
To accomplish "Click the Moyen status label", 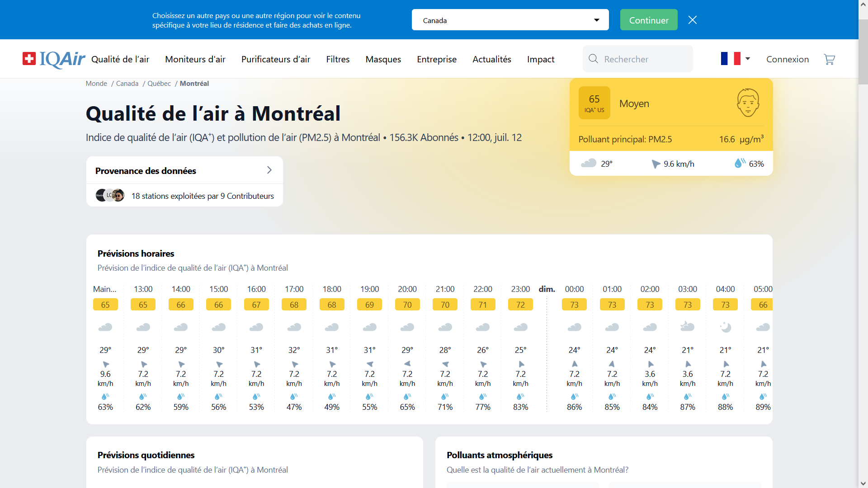I will 634,103.
